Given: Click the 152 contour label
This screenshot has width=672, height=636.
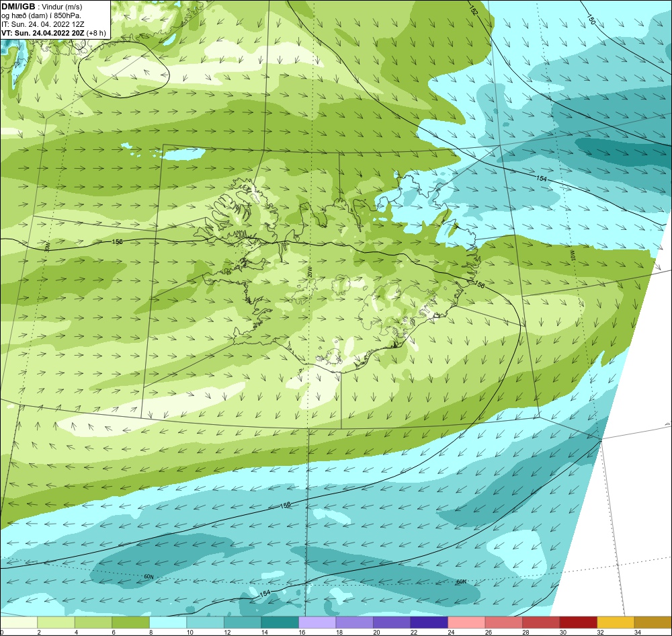Looking at the screenshot, I should pos(473,11).
